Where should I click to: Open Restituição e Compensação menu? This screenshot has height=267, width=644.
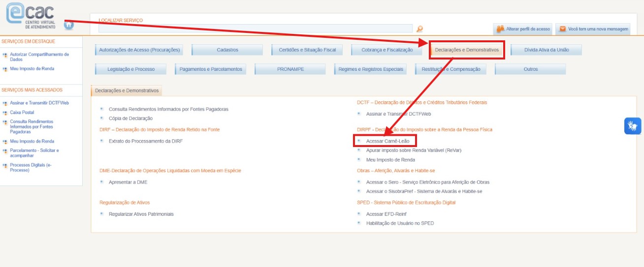pos(451,69)
